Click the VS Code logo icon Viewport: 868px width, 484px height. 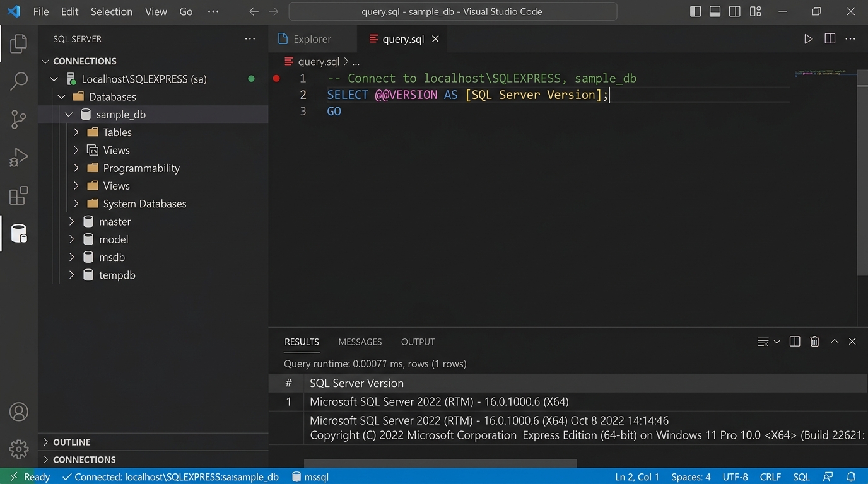coord(14,11)
